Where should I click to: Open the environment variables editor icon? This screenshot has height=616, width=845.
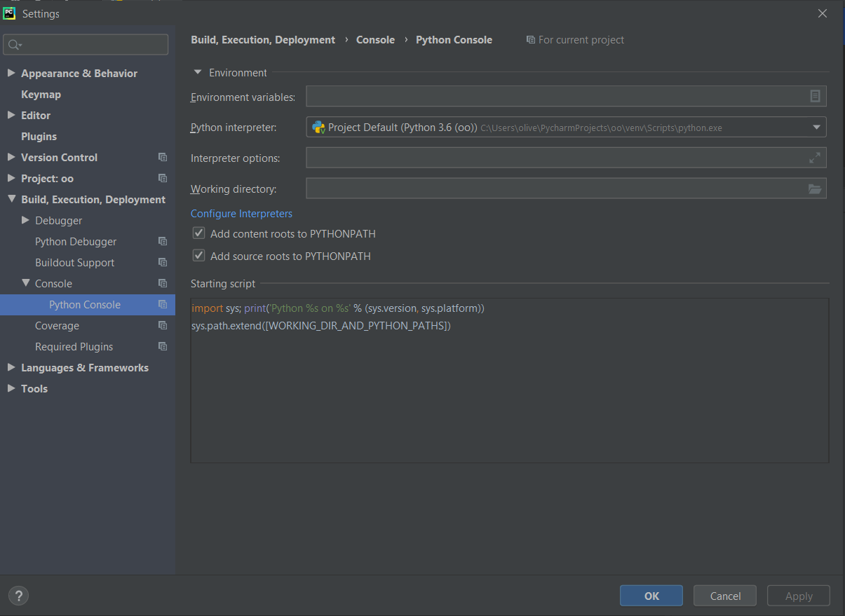(815, 96)
